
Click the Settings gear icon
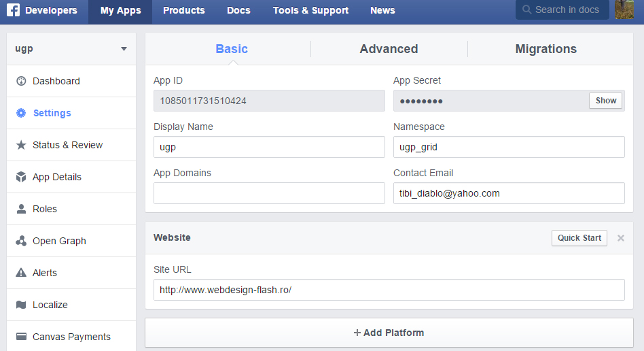[x=20, y=113]
